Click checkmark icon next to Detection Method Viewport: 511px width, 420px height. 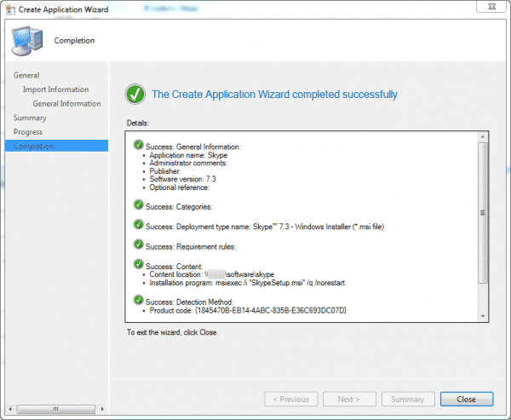139,300
